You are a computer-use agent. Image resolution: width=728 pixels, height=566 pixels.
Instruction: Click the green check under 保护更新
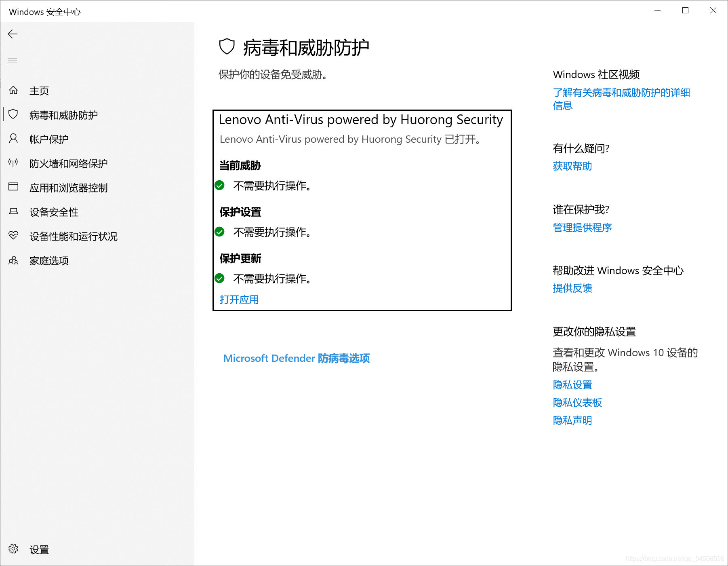click(219, 279)
